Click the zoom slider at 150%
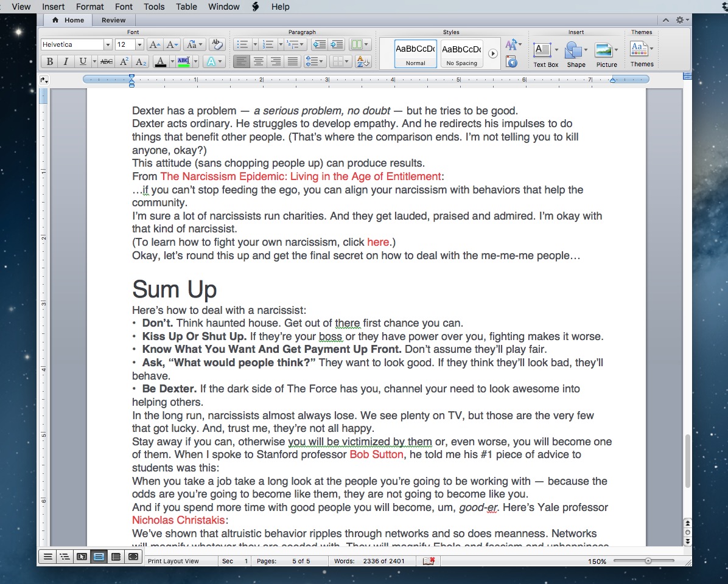The image size is (728, 584). tap(648, 561)
